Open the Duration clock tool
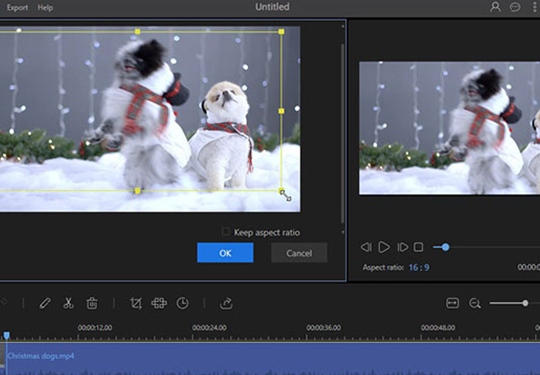540x375 pixels. pyautogui.click(x=183, y=303)
